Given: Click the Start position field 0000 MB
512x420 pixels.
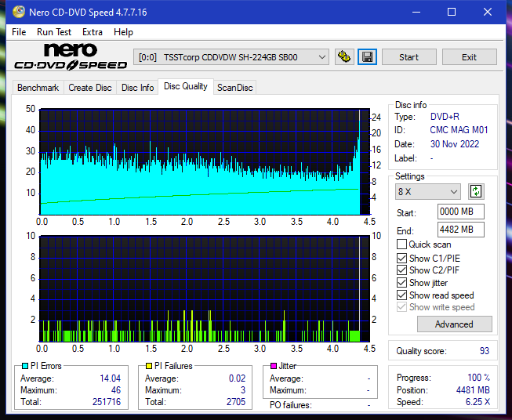Looking at the screenshot, I should coord(461,212).
